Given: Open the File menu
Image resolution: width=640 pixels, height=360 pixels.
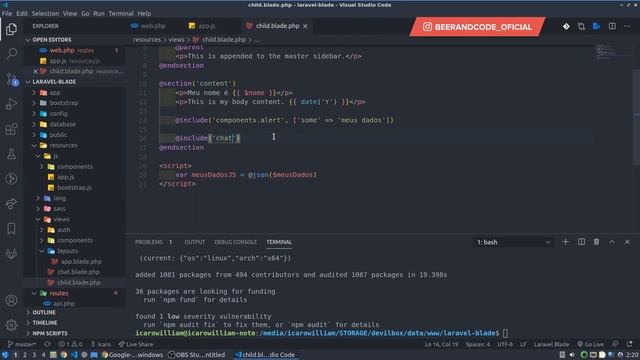Looking at the screenshot, I should click(x=7, y=13).
